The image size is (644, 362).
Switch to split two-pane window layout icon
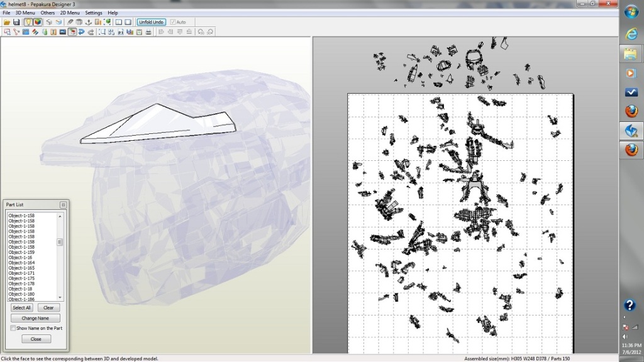coord(119,22)
